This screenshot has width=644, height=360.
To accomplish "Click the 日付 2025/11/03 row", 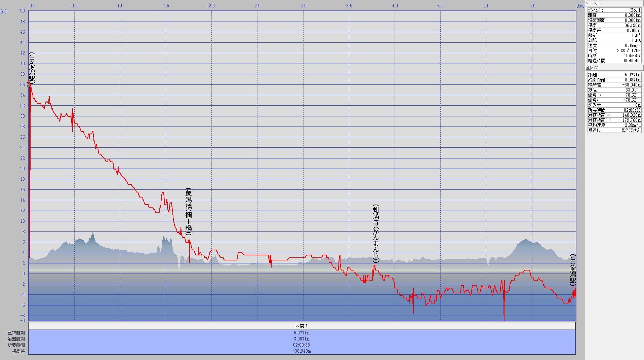I will pyautogui.click(x=614, y=50).
